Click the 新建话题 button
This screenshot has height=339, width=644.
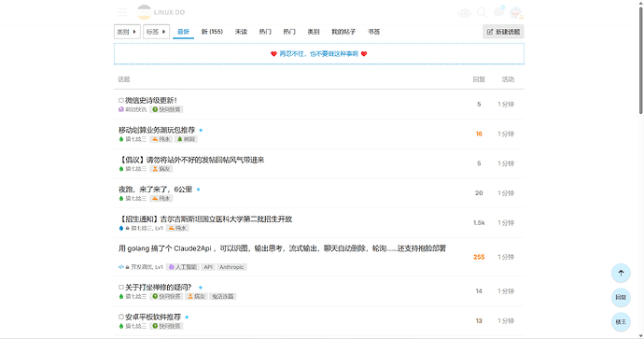503,32
